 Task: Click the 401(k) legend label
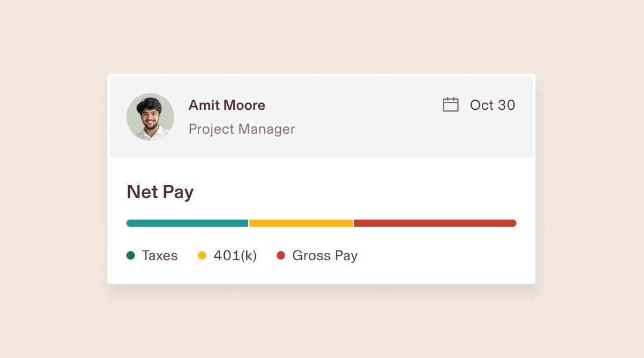(x=236, y=255)
